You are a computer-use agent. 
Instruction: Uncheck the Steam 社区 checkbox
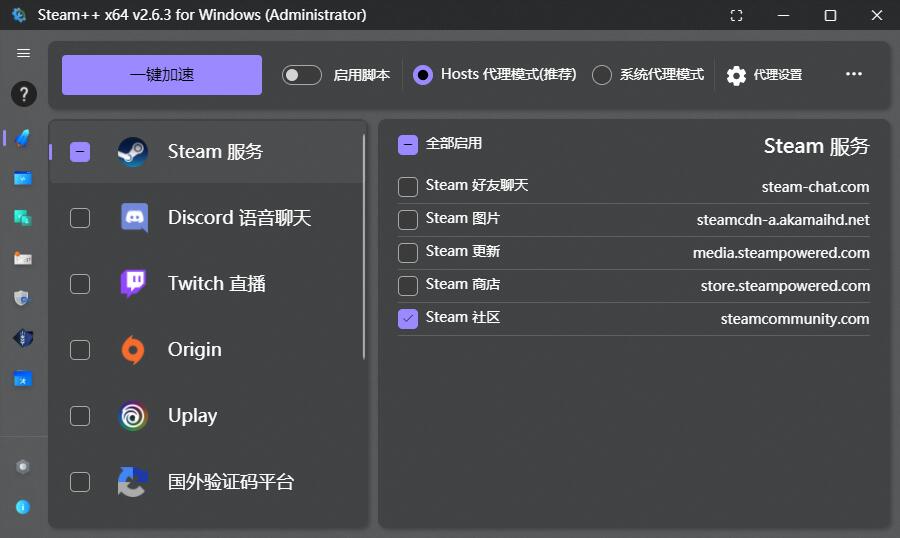tap(408, 319)
